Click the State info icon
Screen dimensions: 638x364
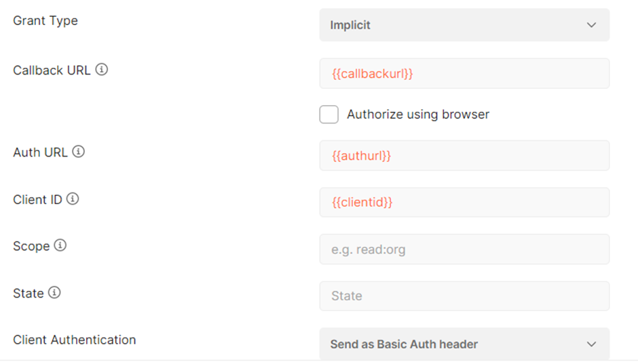54,292
